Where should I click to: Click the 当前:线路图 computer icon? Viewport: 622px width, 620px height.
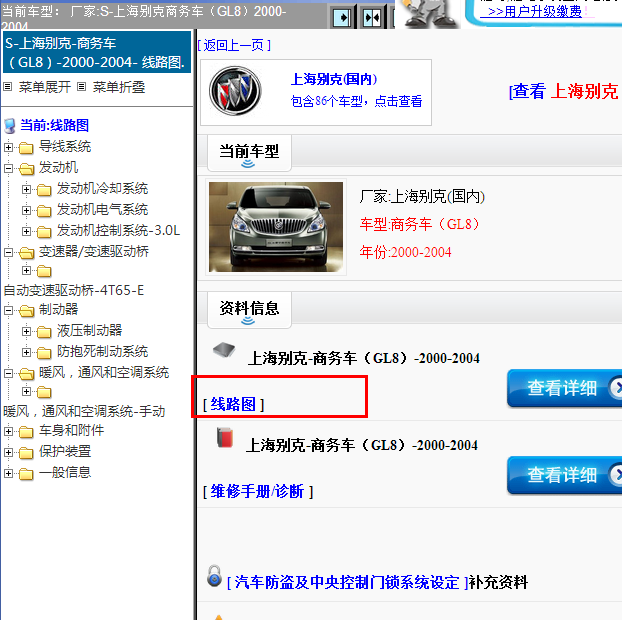[x=10, y=126]
